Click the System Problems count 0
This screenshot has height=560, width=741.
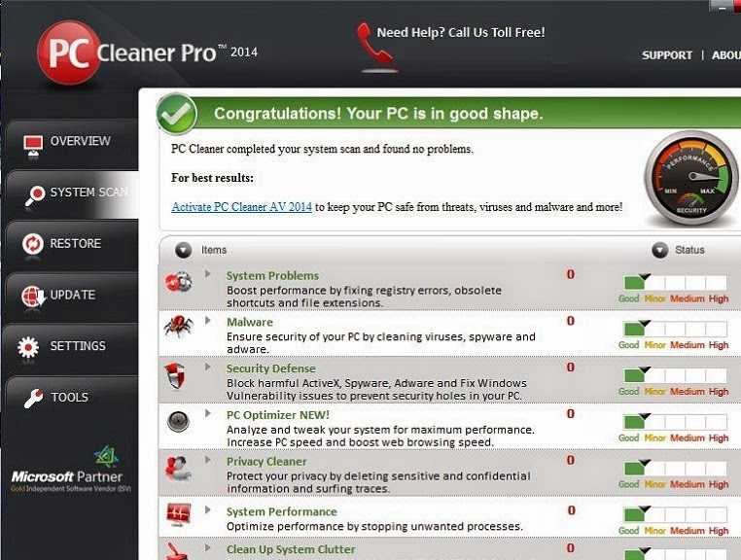571,274
